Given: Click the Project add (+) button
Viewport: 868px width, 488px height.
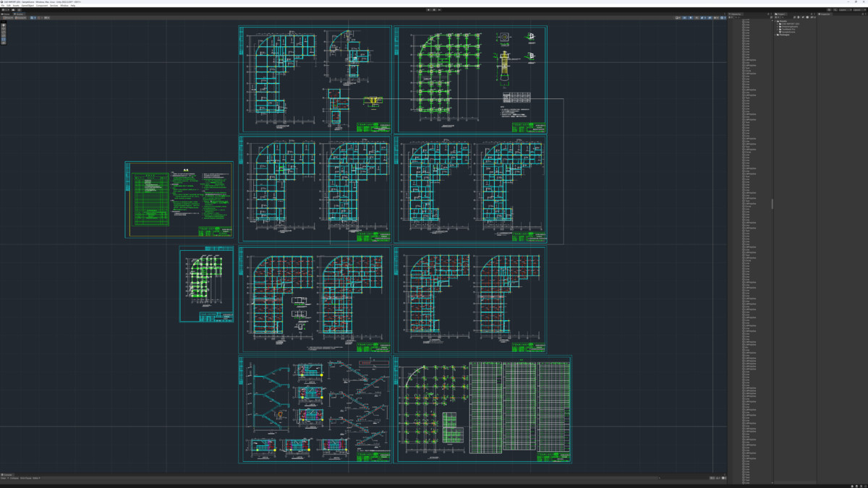Looking at the screenshot, I should tap(778, 17).
